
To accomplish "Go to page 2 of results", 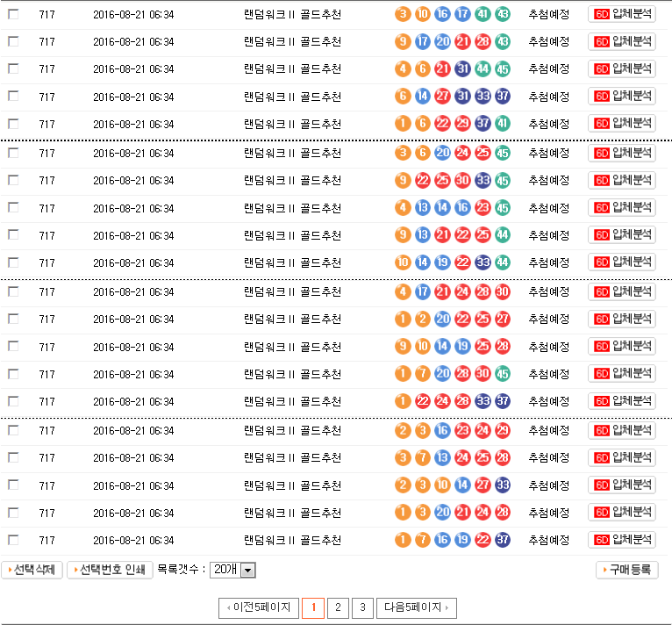I will tap(338, 607).
